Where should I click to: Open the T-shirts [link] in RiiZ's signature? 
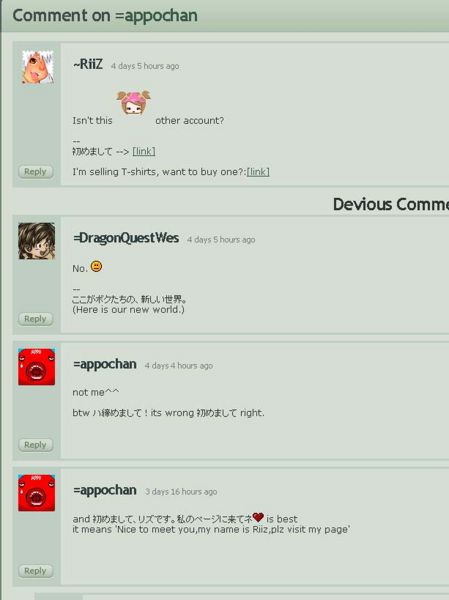pos(258,172)
